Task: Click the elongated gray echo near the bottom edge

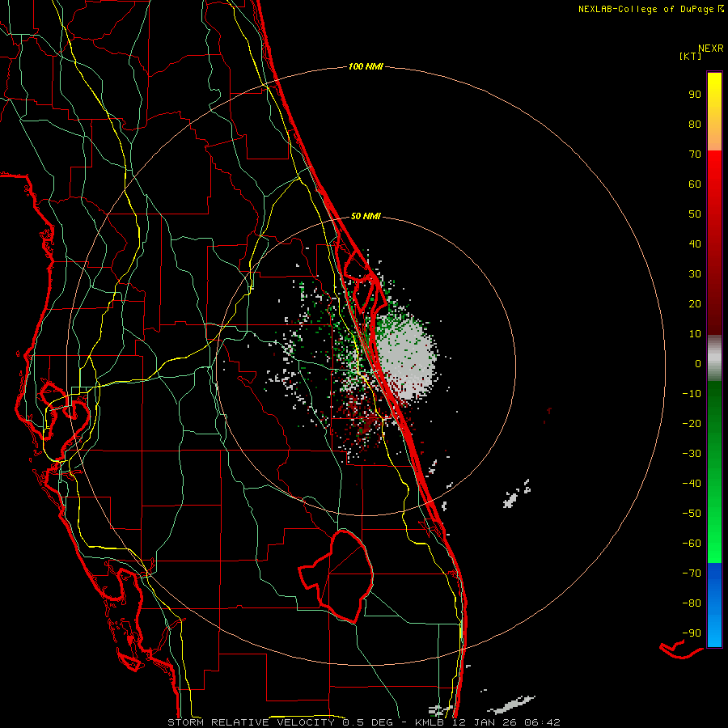Action: point(512,705)
